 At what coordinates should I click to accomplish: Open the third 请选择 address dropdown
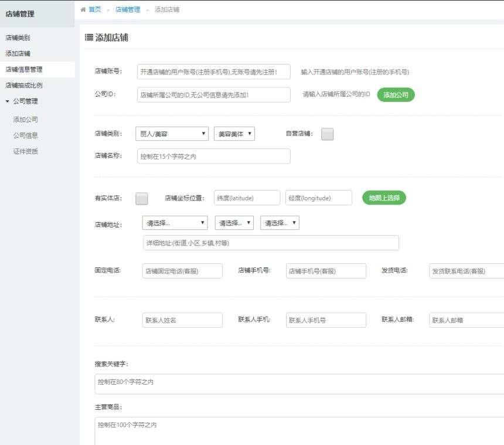coord(280,223)
